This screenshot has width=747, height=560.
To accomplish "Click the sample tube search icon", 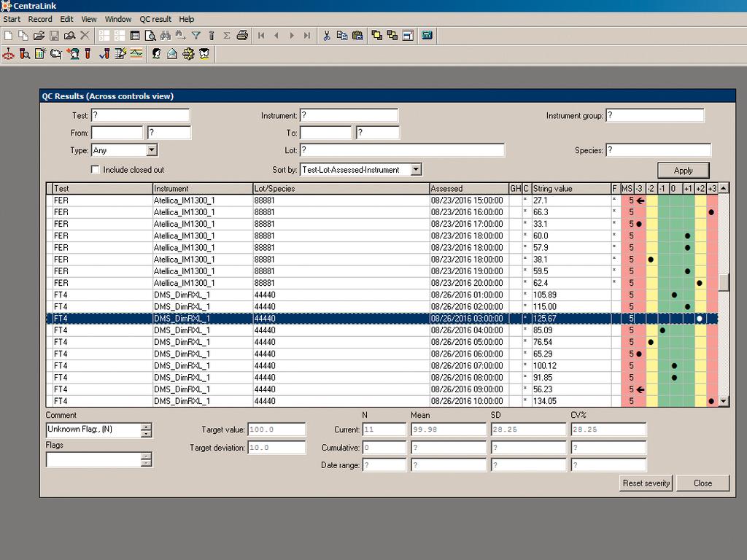I will [x=24, y=53].
